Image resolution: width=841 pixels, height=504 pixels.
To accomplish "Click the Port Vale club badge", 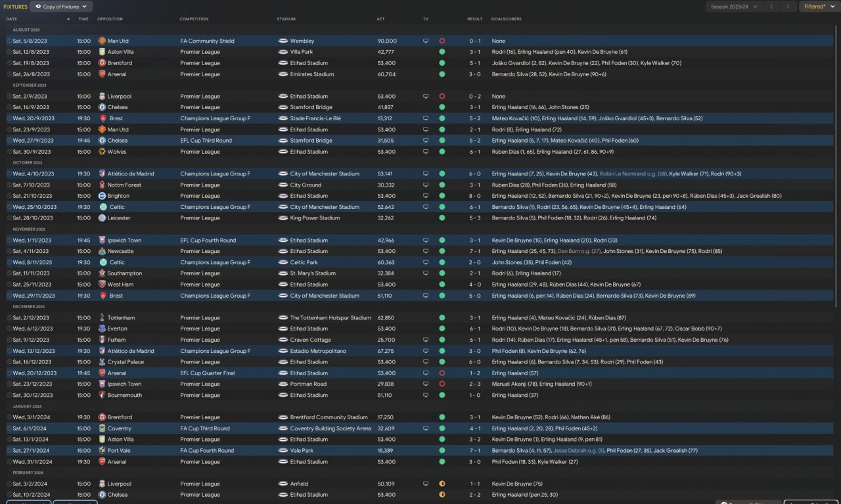I will coord(102,451).
